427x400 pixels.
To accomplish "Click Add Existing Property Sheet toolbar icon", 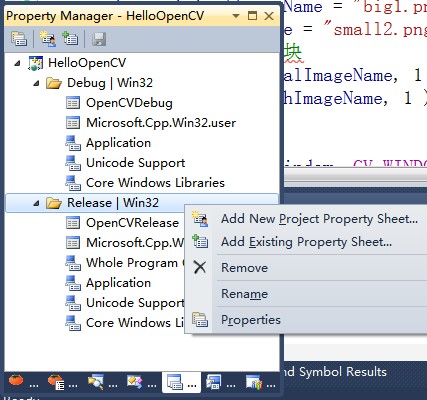I will pos(70,39).
